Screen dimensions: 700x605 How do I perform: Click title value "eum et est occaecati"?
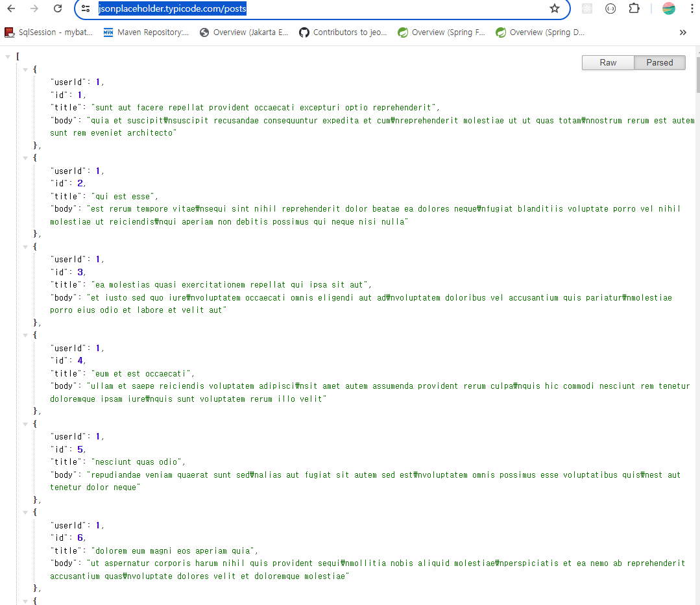(143, 373)
